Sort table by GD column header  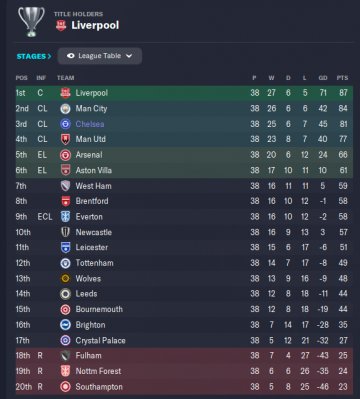pyautogui.click(x=323, y=78)
